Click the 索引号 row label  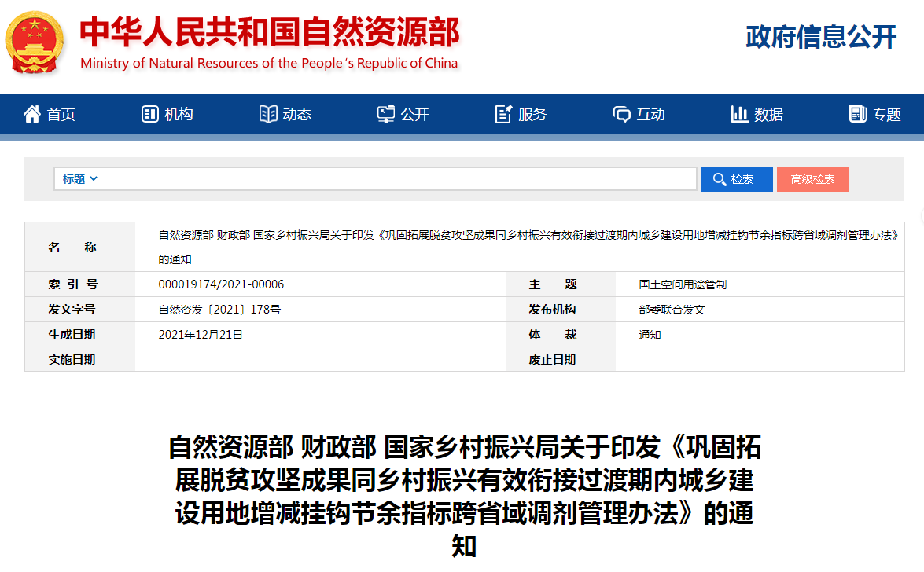click(72, 284)
